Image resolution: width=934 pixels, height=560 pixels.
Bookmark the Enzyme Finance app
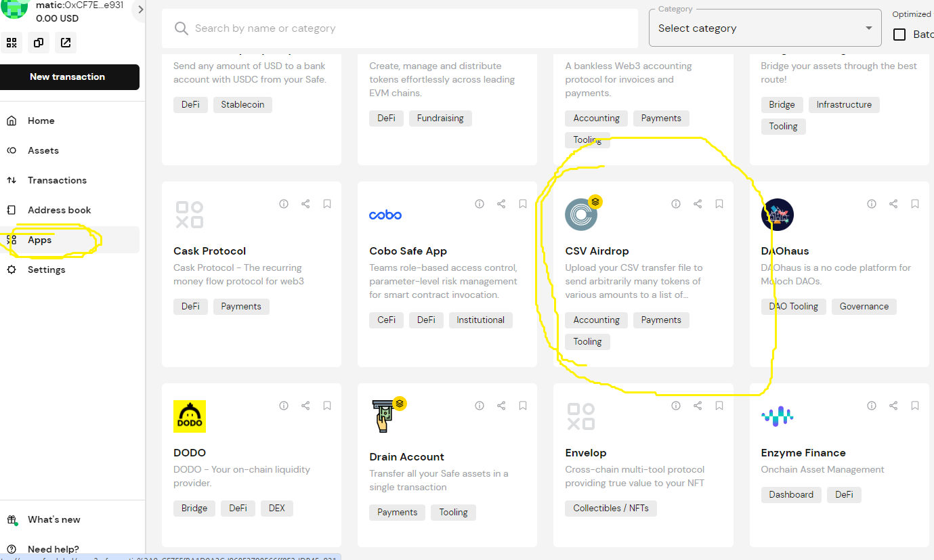(x=915, y=406)
